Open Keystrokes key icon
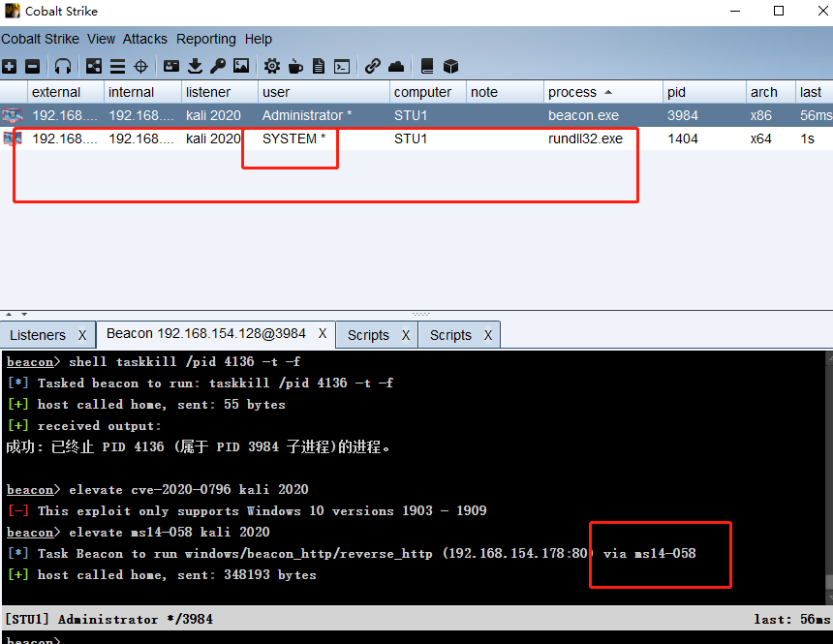The height and width of the screenshot is (644, 833). [218, 67]
